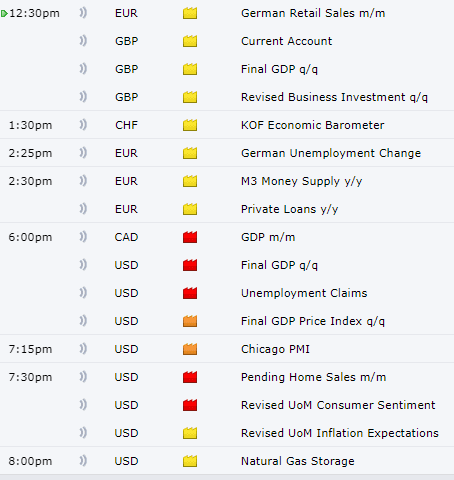The image size is (454, 480).
Task: Click EUR currency in German Retail Sales row
Action: pyautogui.click(x=126, y=13)
